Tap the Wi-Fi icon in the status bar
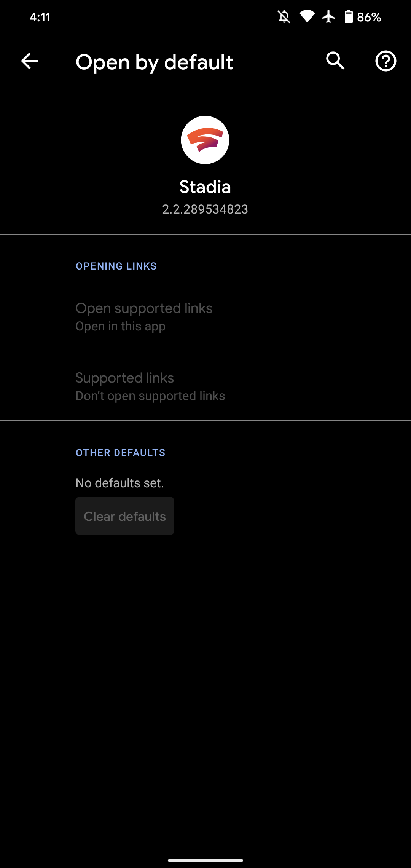 point(307,16)
